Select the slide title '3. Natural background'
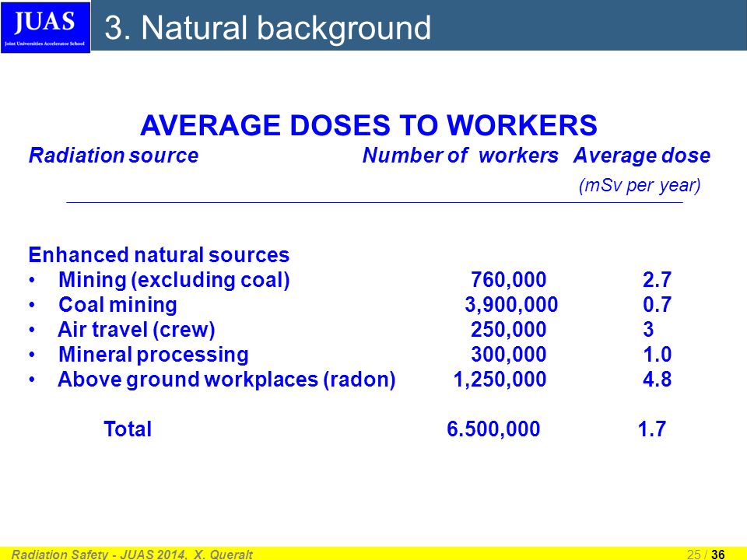The height and width of the screenshot is (560, 747). point(268,28)
